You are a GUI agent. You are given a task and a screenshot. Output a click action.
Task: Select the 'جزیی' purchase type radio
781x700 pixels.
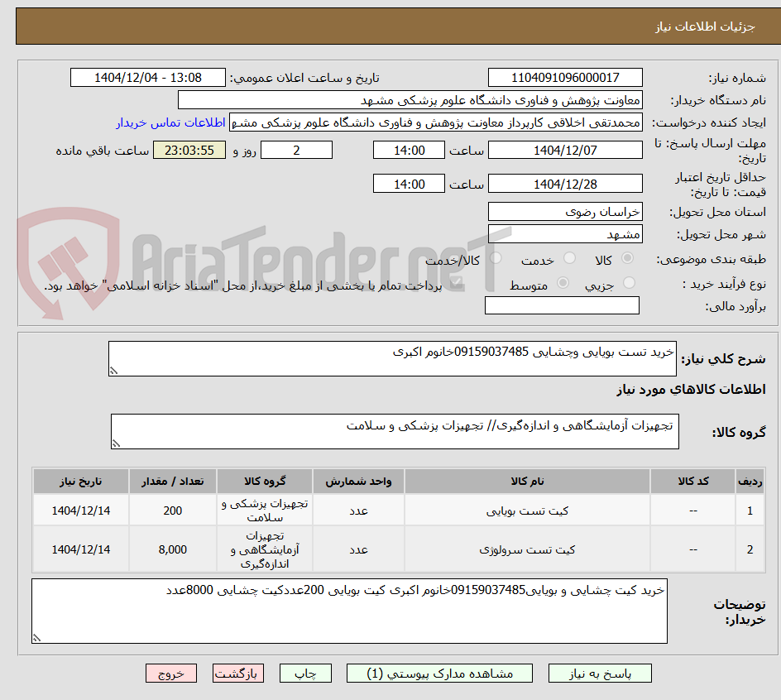click(629, 283)
